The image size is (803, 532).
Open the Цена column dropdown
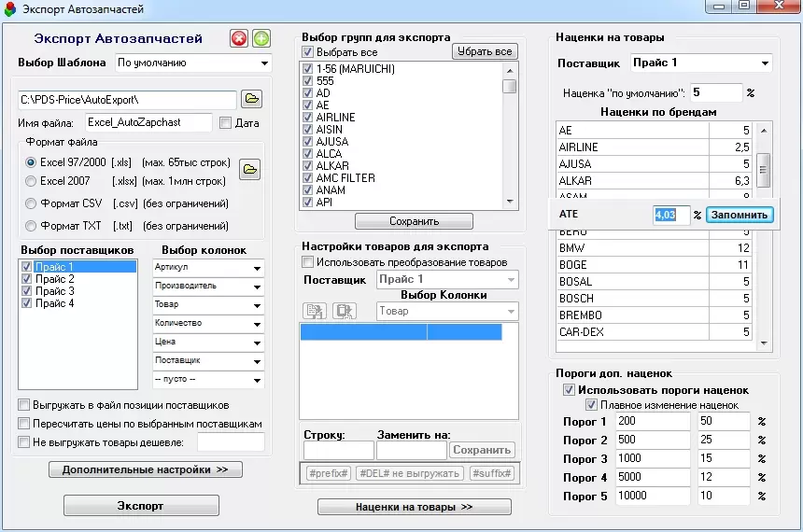[257, 343]
